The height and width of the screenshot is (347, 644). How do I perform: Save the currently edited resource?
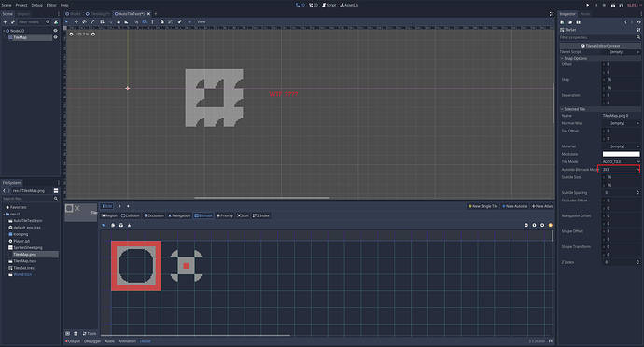pyautogui.click(x=579, y=22)
